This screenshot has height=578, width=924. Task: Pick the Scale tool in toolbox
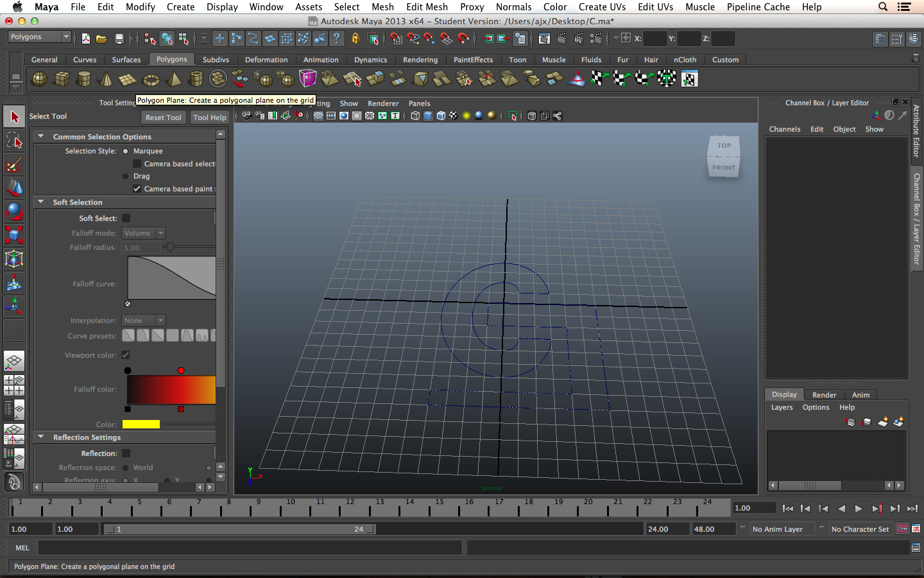(x=14, y=234)
